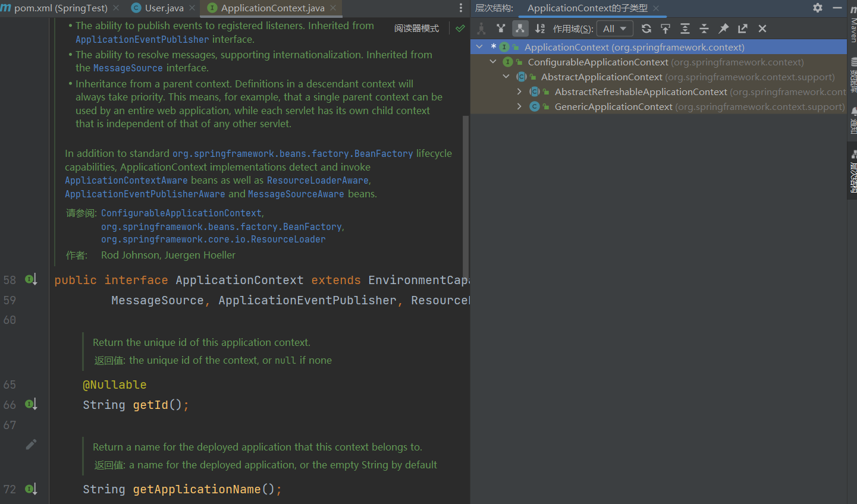857x504 pixels.
Task: Close the hierarchy toolbar X button
Action: 762,29
